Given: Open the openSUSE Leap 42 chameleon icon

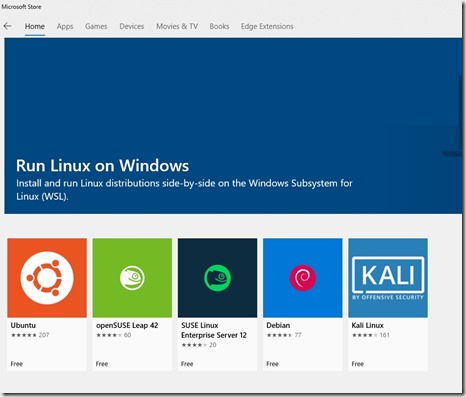Looking at the screenshot, I should tap(132, 278).
